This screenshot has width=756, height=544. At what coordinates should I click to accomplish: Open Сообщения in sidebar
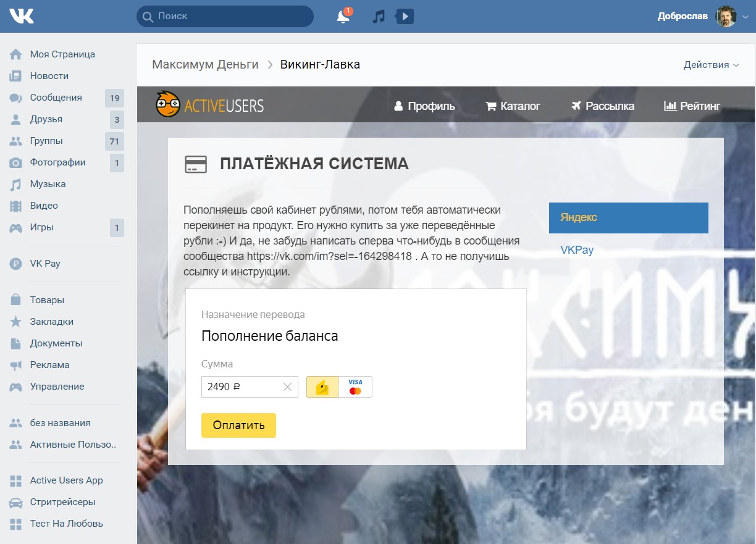point(56,98)
